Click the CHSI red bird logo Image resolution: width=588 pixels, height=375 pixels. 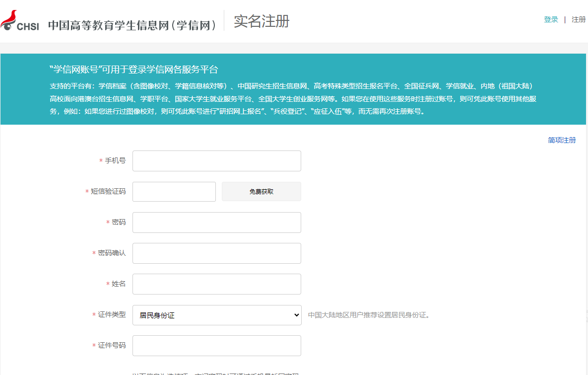[x=19, y=21]
